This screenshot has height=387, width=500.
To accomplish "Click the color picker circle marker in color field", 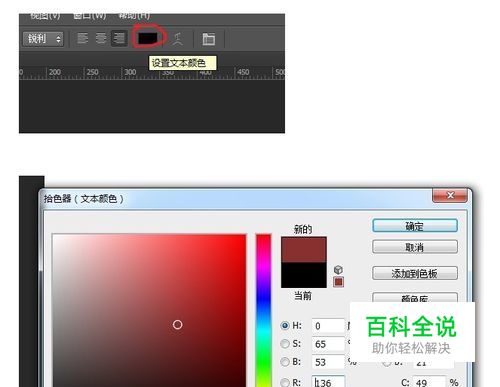I will click(x=177, y=324).
